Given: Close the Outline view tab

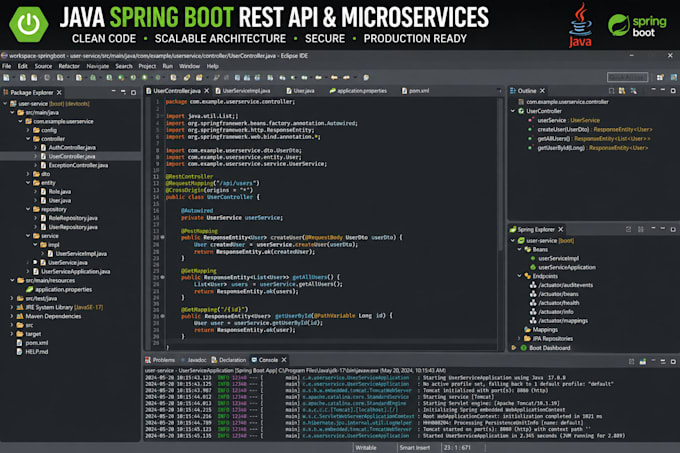Looking at the screenshot, I should click(542, 91).
